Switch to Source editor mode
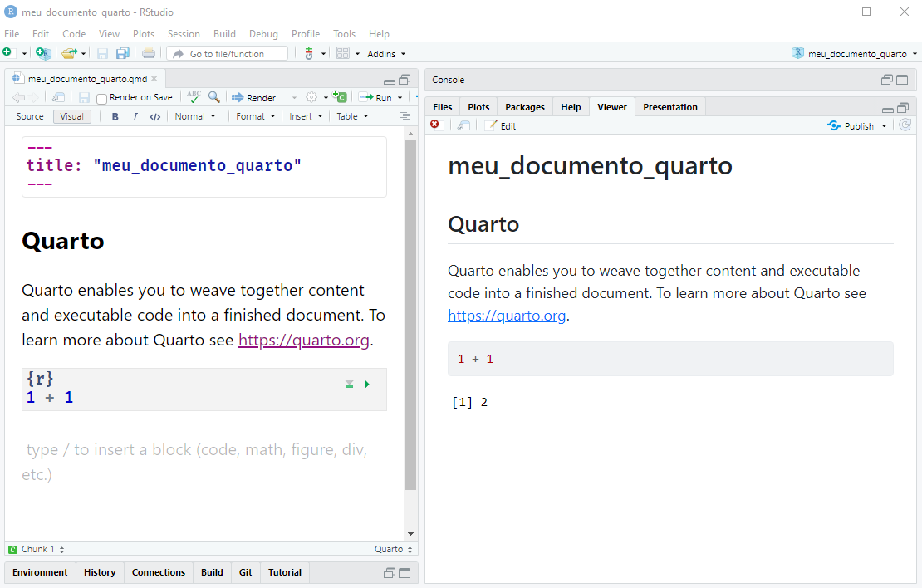922x588 pixels. click(x=30, y=117)
